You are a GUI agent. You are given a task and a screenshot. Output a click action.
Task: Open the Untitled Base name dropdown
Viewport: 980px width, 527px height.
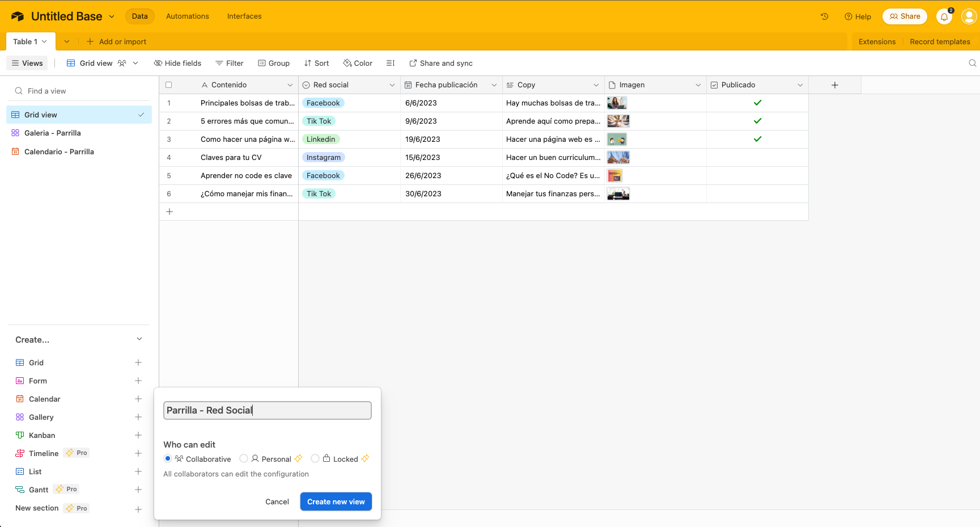point(112,16)
